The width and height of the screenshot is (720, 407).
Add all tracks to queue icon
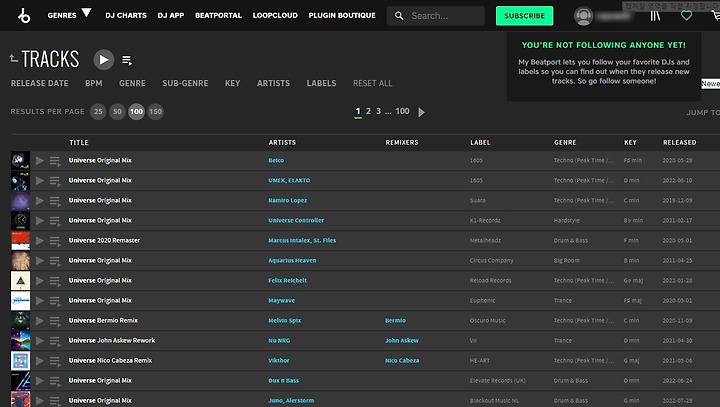tap(127, 60)
